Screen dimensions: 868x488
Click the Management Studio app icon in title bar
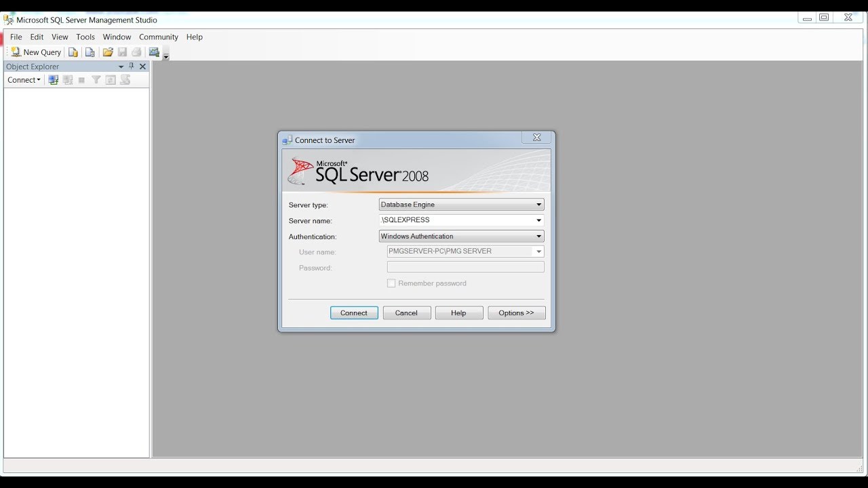point(9,20)
